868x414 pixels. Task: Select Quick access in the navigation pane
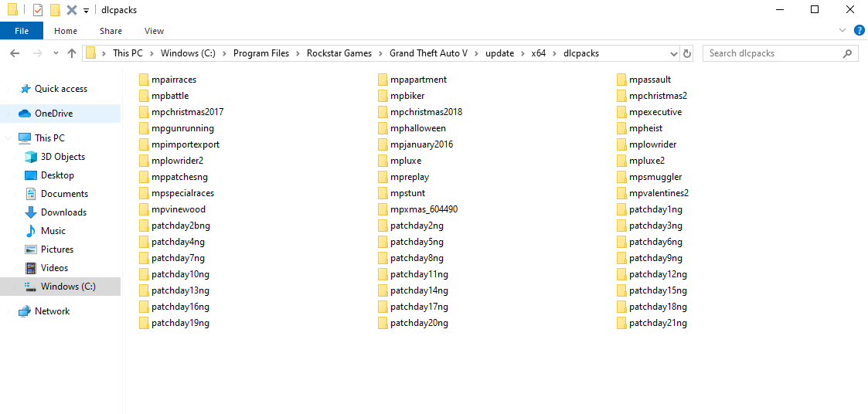61,89
